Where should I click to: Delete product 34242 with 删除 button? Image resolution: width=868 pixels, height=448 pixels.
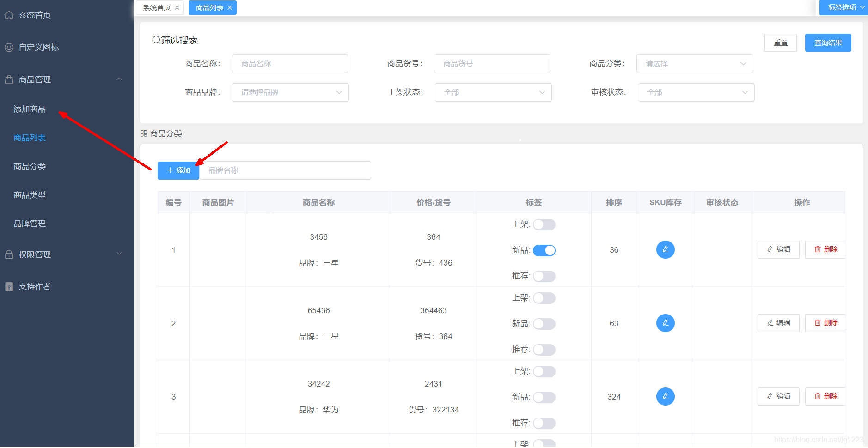tap(825, 396)
